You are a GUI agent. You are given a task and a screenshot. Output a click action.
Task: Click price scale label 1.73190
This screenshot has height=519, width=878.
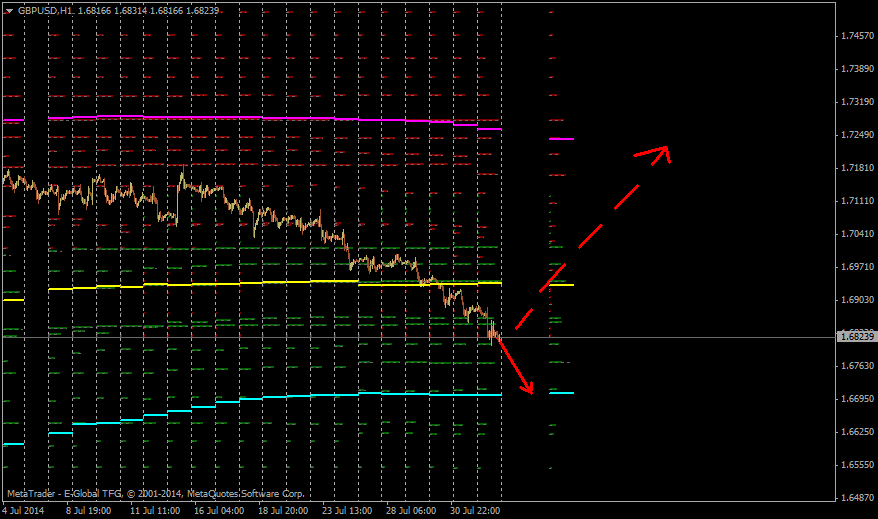pyautogui.click(x=857, y=102)
